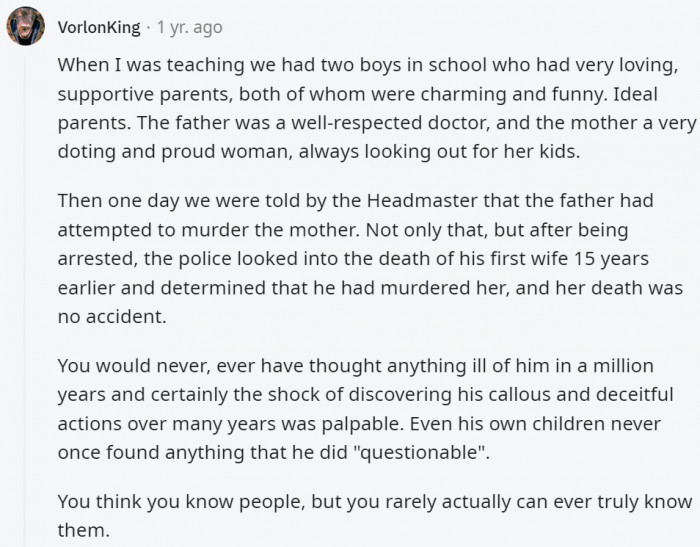The image size is (700, 547).
Task: Click the word 'them.' ending the comment
Action: point(83,530)
